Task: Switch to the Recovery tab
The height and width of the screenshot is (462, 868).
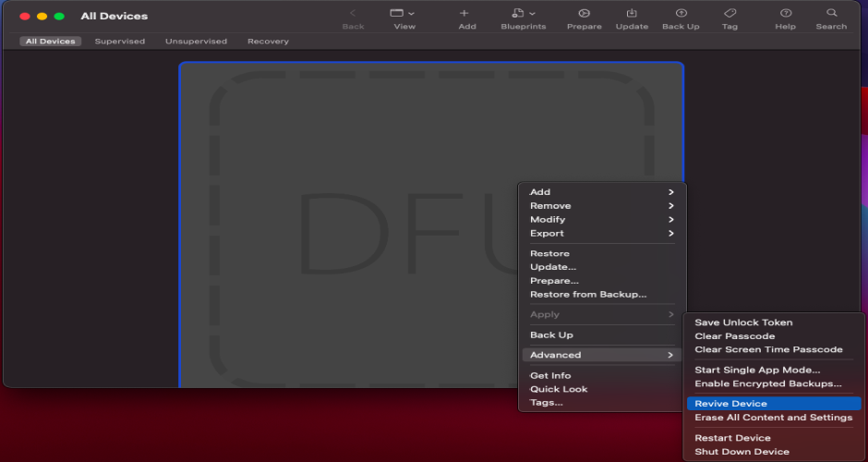Action: 268,42
